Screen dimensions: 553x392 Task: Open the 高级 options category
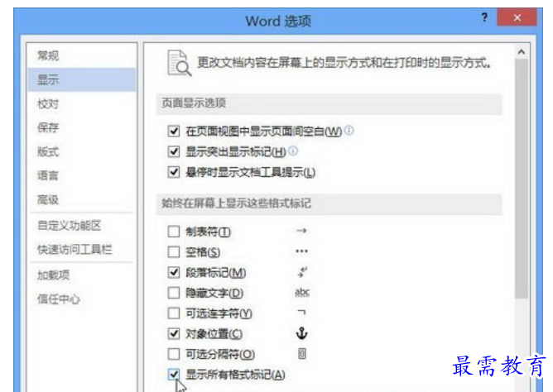tap(81, 199)
